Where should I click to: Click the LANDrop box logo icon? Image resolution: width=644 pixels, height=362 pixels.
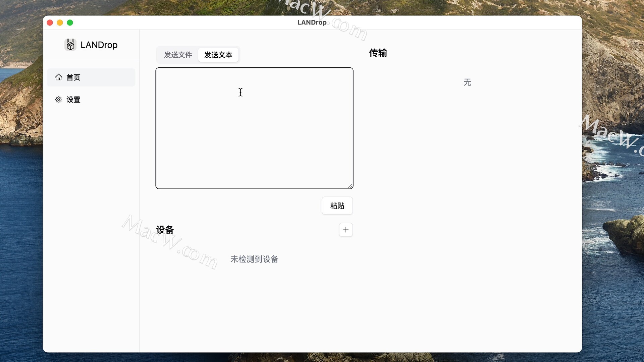point(70,45)
